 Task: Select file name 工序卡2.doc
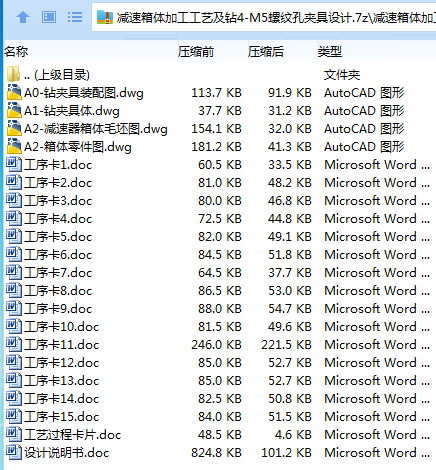coord(58,183)
